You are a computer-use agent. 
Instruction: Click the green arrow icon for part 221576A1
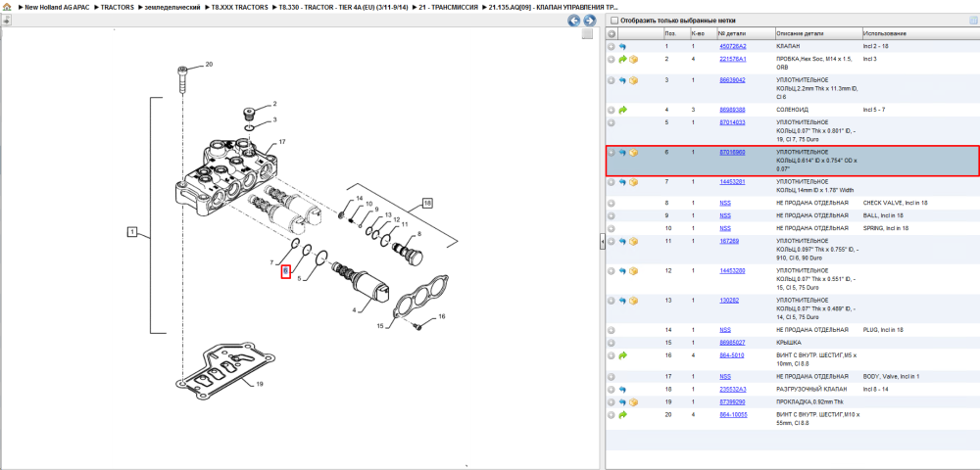[x=622, y=60]
